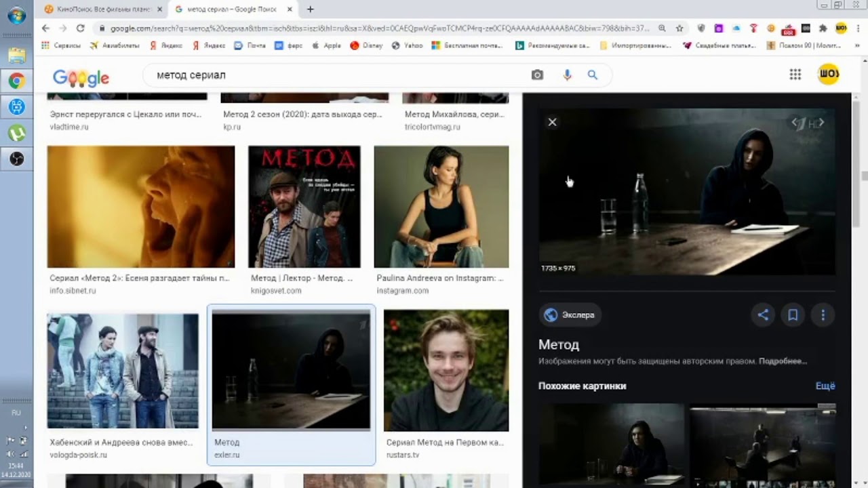Click the Chrome taskbar icon
Screen dimensions: 868x488
pos(17,81)
